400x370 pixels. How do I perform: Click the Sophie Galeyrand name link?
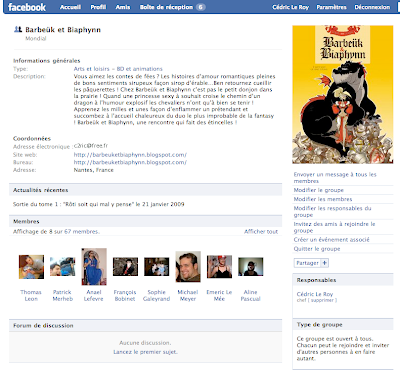click(156, 296)
